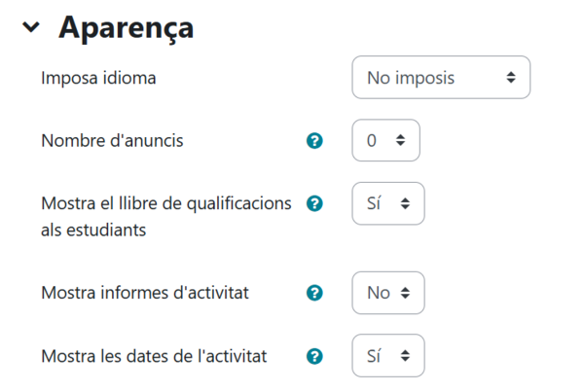Image resolution: width=584 pixels, height=392 pixels.
Task: Click the arrows beside the 0 value
Action: pos(399,141)
